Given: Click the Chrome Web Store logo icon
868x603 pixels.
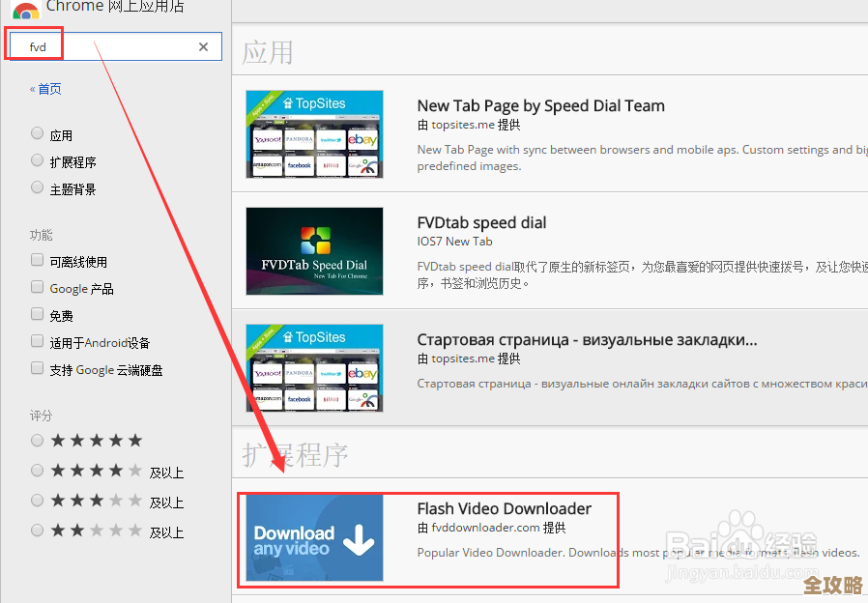Looking at the screenshot, I should click(x=26, y=10).
